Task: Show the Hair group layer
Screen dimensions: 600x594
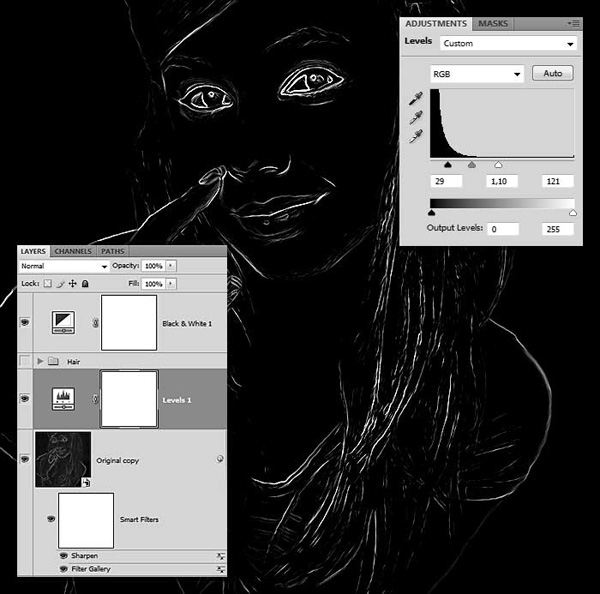Action: [x=25, y=361]
